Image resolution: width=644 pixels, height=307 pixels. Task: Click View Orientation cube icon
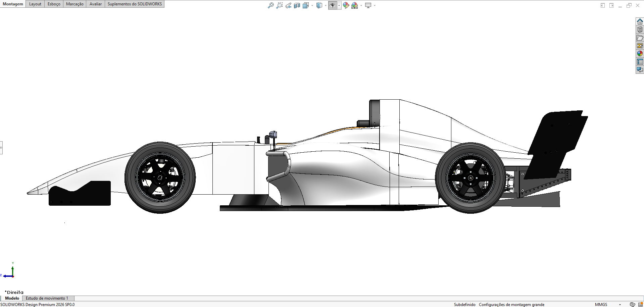(305, 5)
